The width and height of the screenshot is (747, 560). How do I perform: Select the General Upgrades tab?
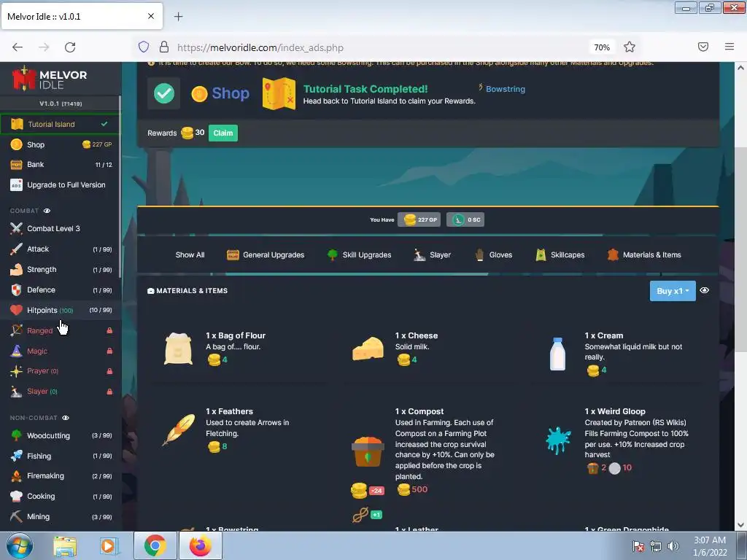coord(266,254)
